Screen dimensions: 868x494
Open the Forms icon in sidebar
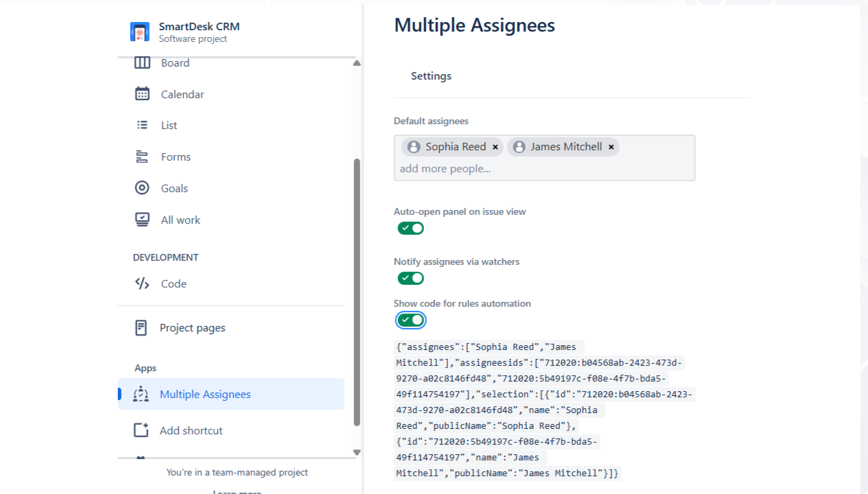coord(142,156)
